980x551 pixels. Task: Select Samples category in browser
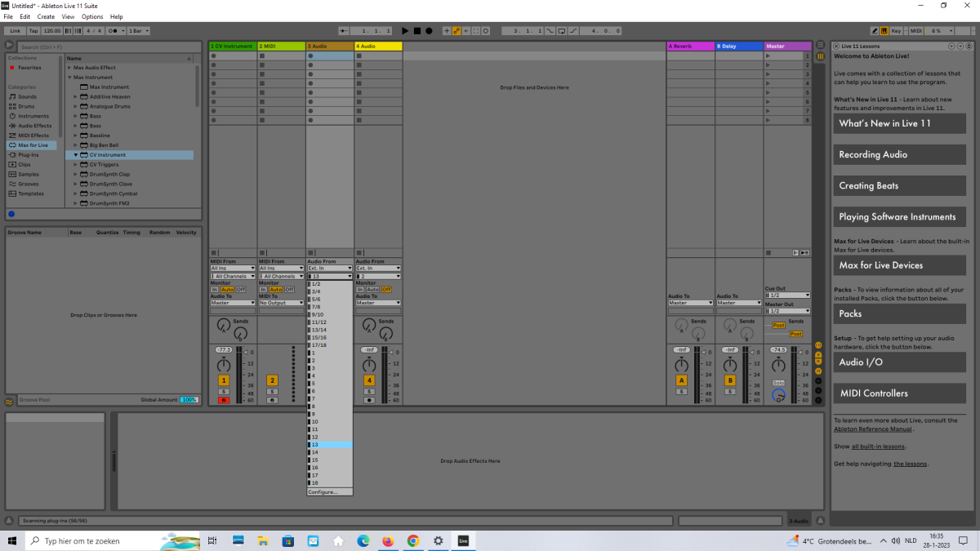click(x=29, y=174)
